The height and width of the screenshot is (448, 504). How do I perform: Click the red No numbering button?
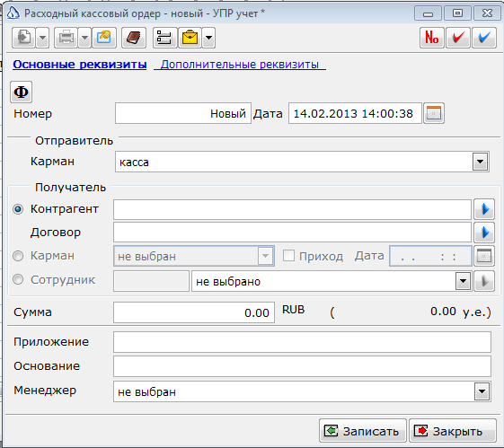(432, 38)
